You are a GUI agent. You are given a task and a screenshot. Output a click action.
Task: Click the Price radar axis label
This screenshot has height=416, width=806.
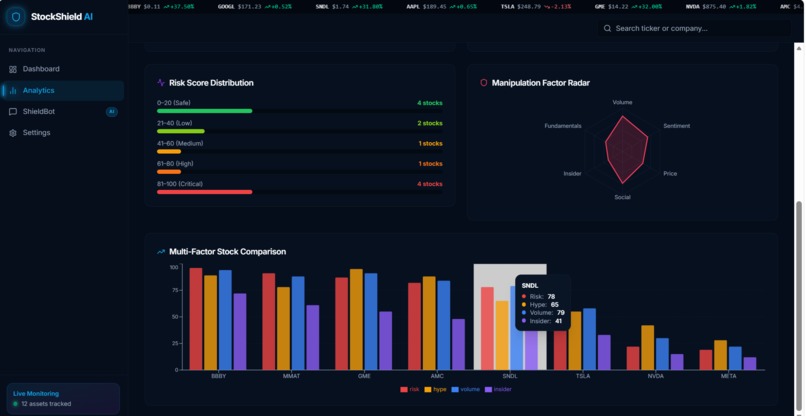[x=670, y=174]
